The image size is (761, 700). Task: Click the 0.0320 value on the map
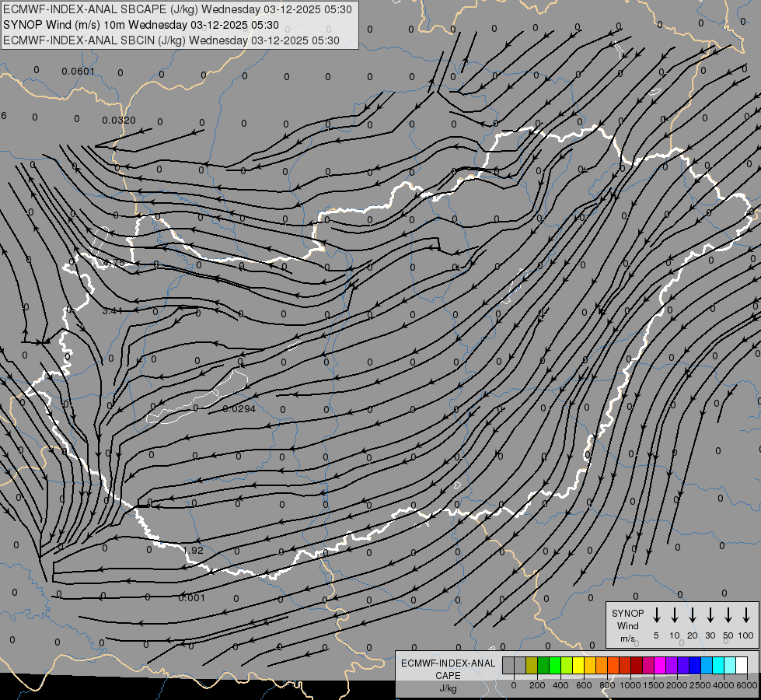click(x=119, y=121)
